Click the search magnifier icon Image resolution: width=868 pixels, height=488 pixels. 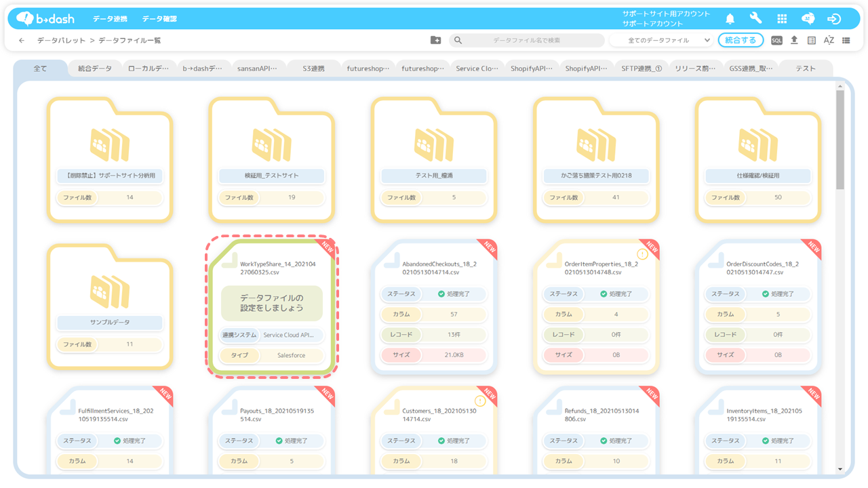458,41
